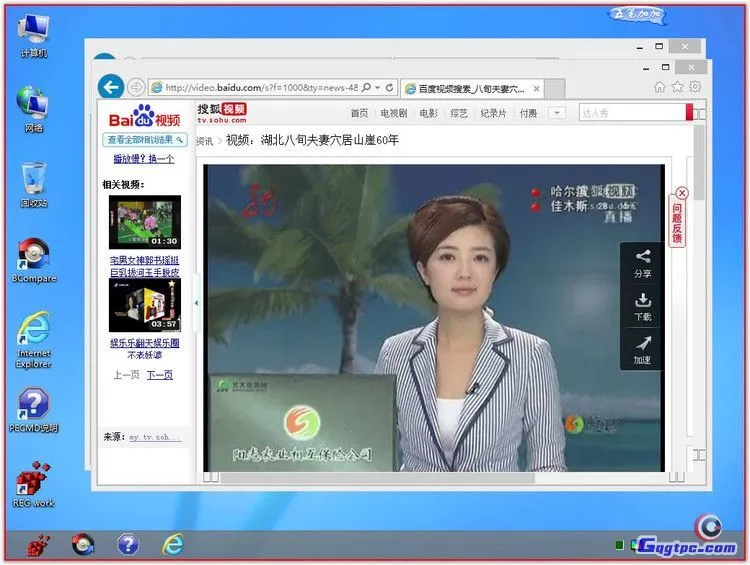Open the PECMD说明 desktop shortcut
750x565 pixels.
point(33,410)
